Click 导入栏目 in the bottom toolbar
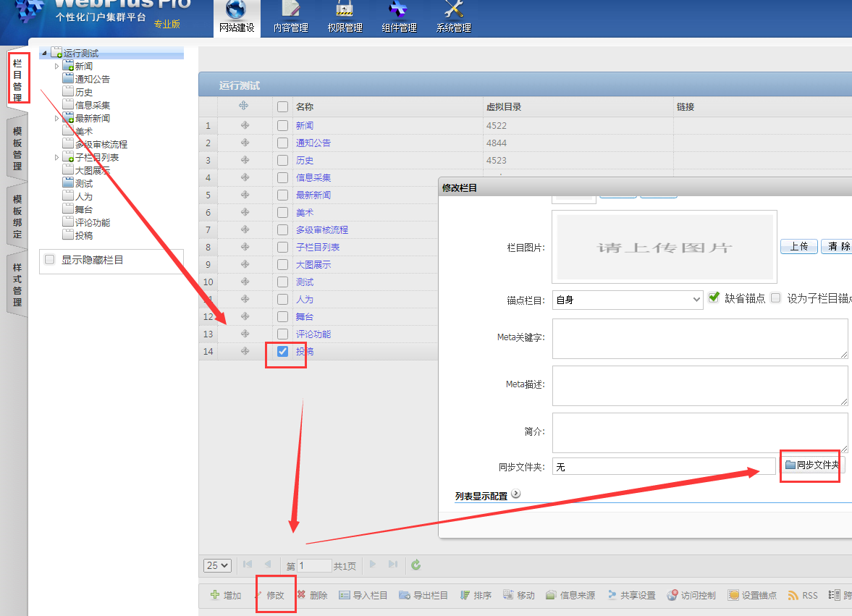 pyautogui.click(x=363, y=595)
